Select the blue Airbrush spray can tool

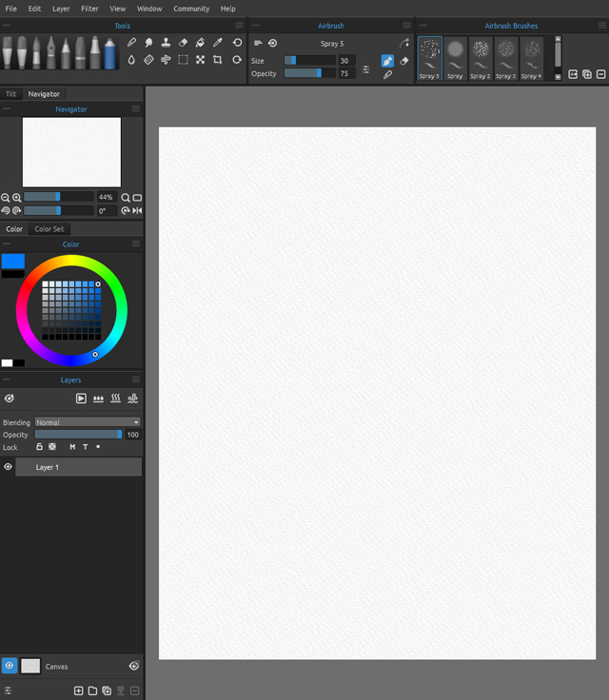[109, 53]
